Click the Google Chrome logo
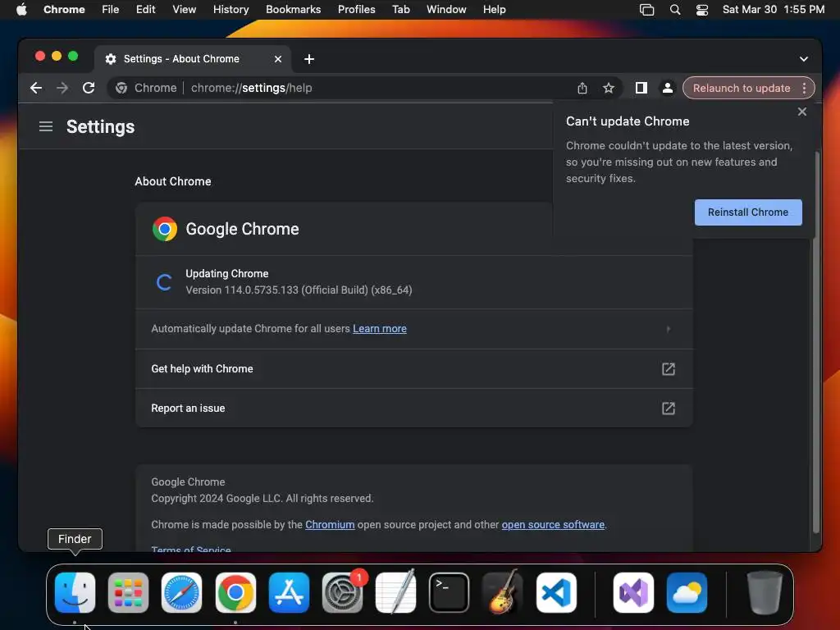 165,230
